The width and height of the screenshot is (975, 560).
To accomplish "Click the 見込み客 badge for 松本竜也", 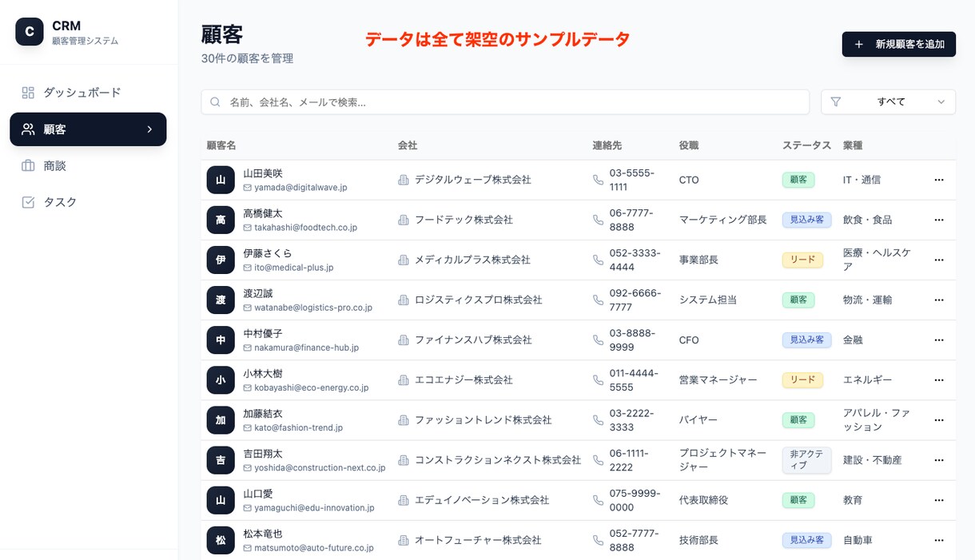I will pyautogui.click(x=807, y=540).
